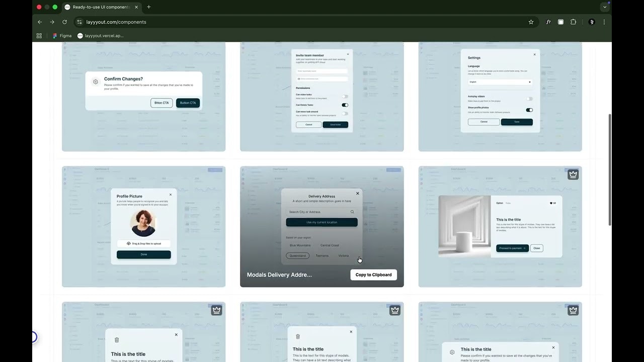
Task: Click the Copy to Clipboard button
Action: click(x=374, y=275)
